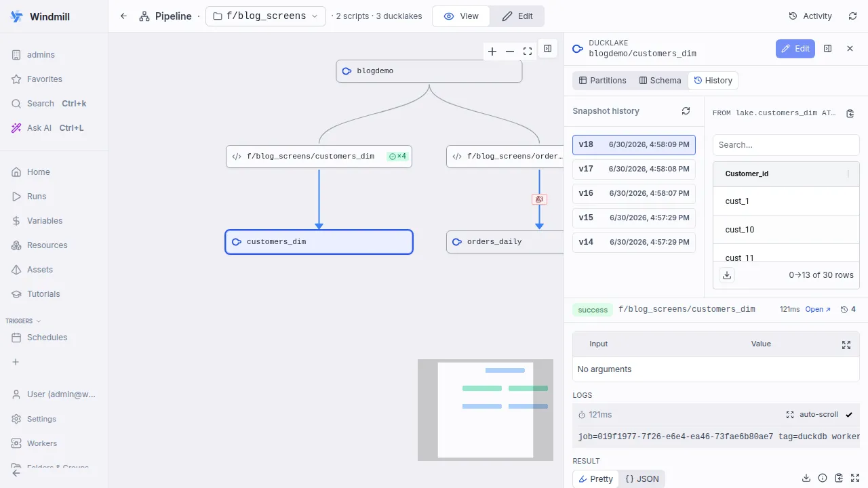Copy the FROM lake.customers_dim query

(x=850, y=113)
